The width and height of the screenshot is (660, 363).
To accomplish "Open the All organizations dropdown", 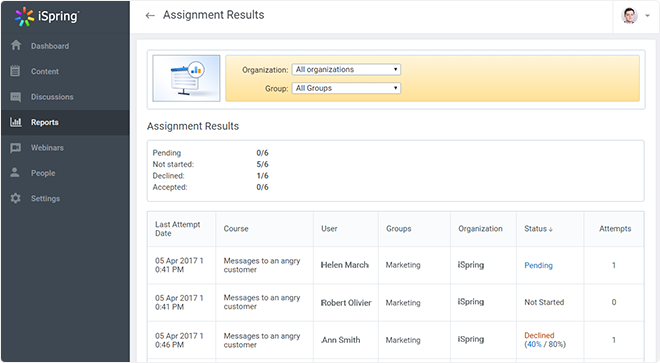I will tap(346, 69).
